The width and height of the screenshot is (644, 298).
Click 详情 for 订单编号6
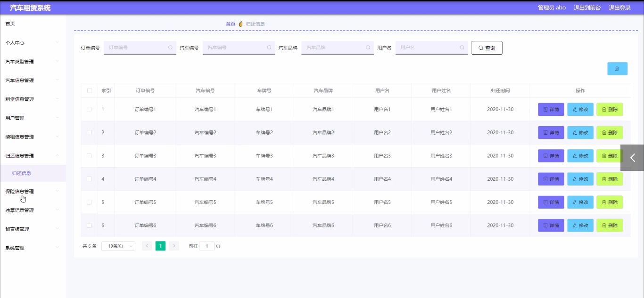pyautogui.click(x=551, y=226)
